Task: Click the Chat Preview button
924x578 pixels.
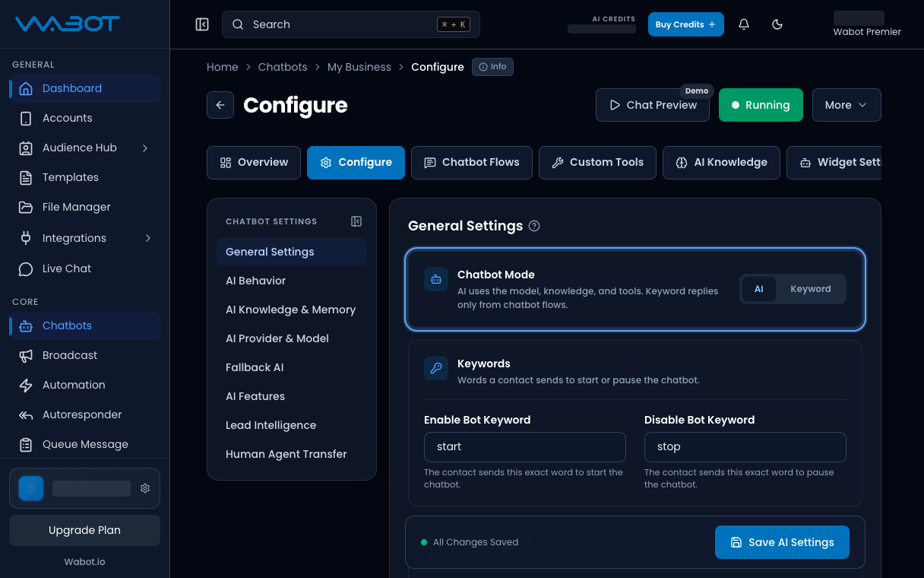Action: click(x=653, y=105)
